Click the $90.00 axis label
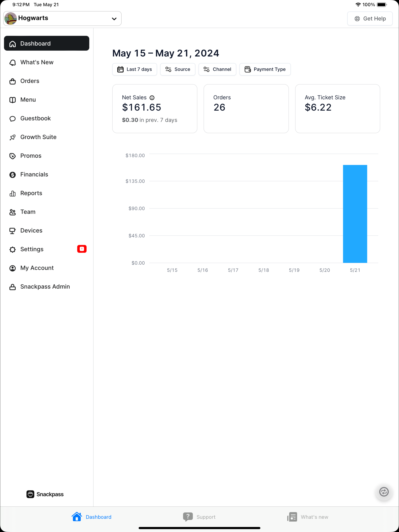 137,209
